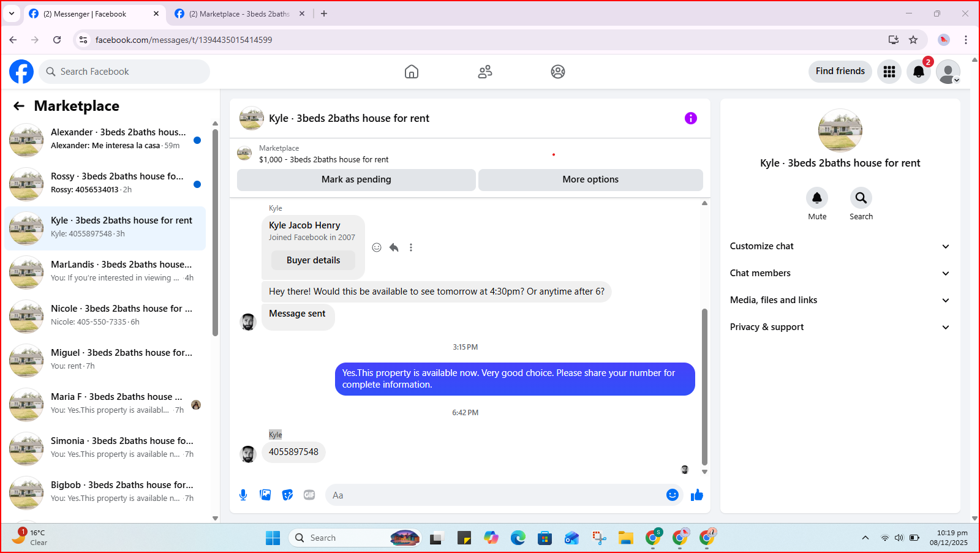The image size is (980, 553).
Task: Expand the Privacy & support section
Action: (x=840, y=327)
